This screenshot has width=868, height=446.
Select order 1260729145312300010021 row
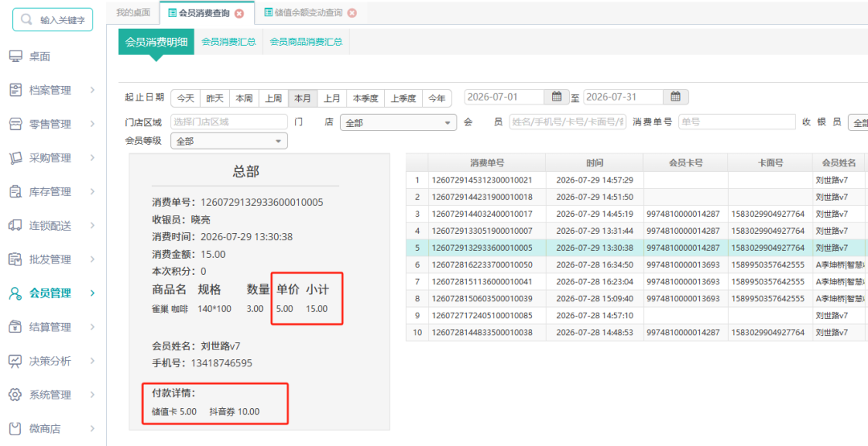tap(637, 180)
